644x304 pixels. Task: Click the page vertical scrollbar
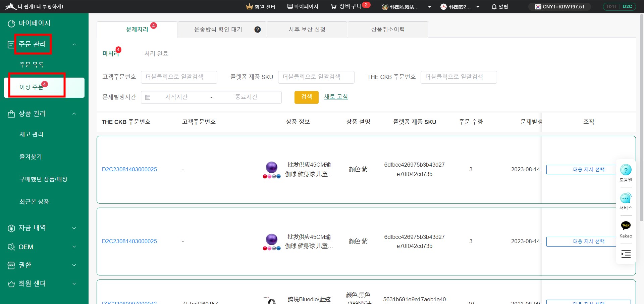click(x=642, y=118)
